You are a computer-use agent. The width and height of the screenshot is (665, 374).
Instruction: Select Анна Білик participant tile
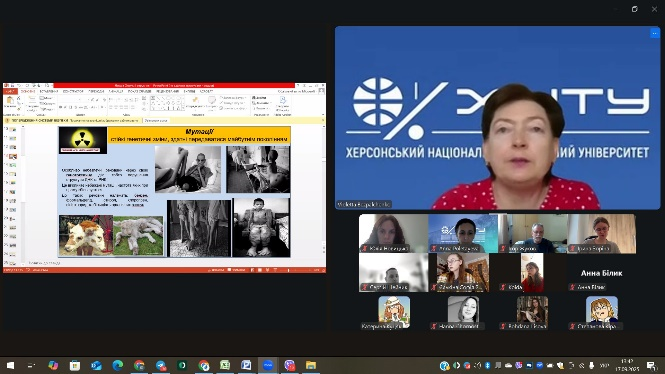tap(601, 273)
